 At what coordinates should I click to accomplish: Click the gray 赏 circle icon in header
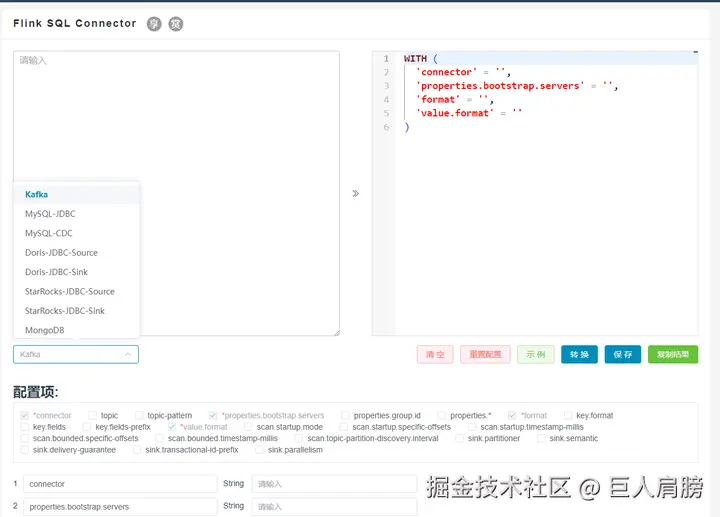(175, 24)
